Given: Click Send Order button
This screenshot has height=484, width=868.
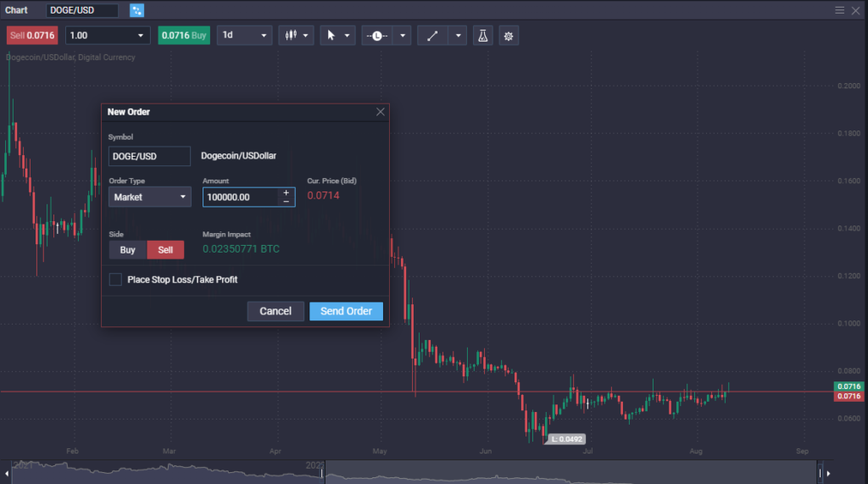Looking at the screenshot, I should [346, 311].
